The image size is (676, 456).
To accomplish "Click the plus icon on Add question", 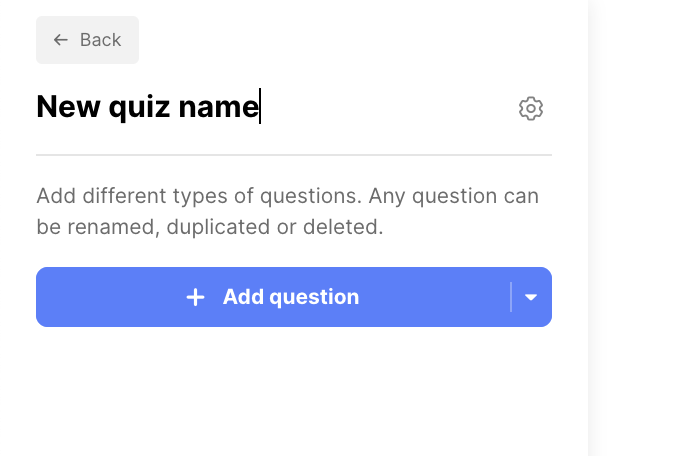I will click(x=196, y=297).
